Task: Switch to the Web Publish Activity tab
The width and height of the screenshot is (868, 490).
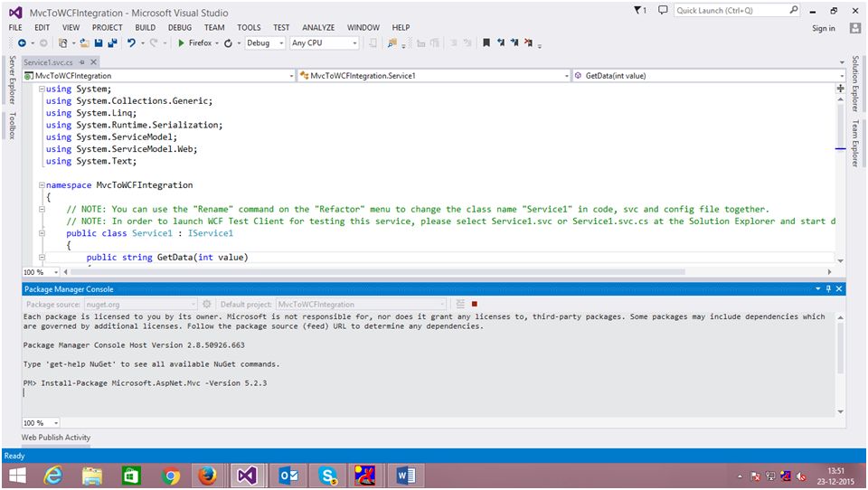Action: [56, 438]
